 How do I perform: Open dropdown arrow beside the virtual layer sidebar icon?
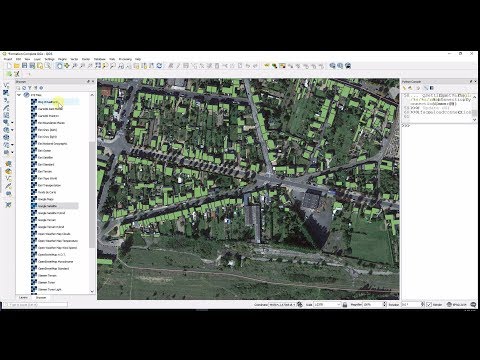tap(12, 145)
